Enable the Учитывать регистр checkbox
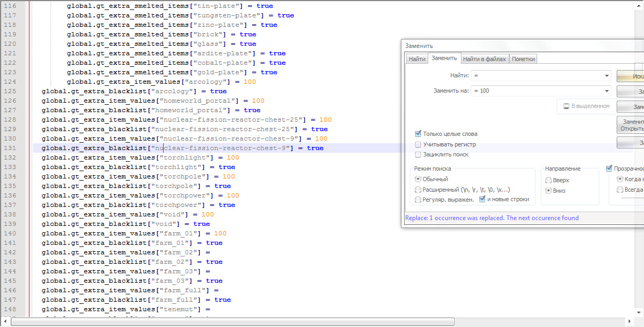Screen dimensions: 644x327 tap(418, 144)
